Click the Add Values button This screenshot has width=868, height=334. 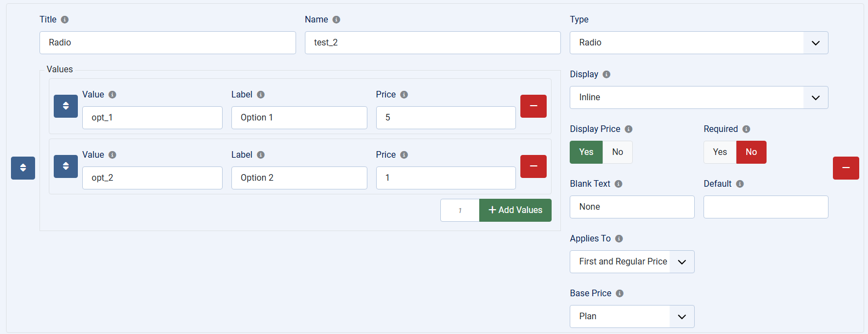tap(515, 210)
